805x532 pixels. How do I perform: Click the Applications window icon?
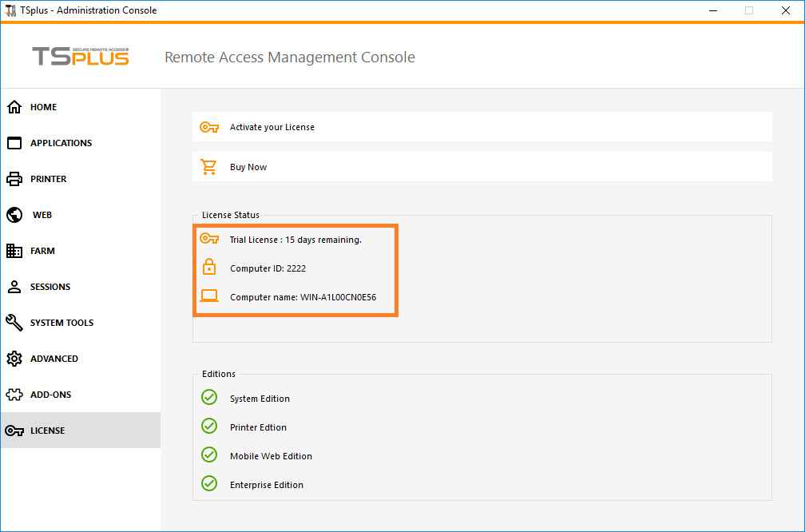(14, 143)
